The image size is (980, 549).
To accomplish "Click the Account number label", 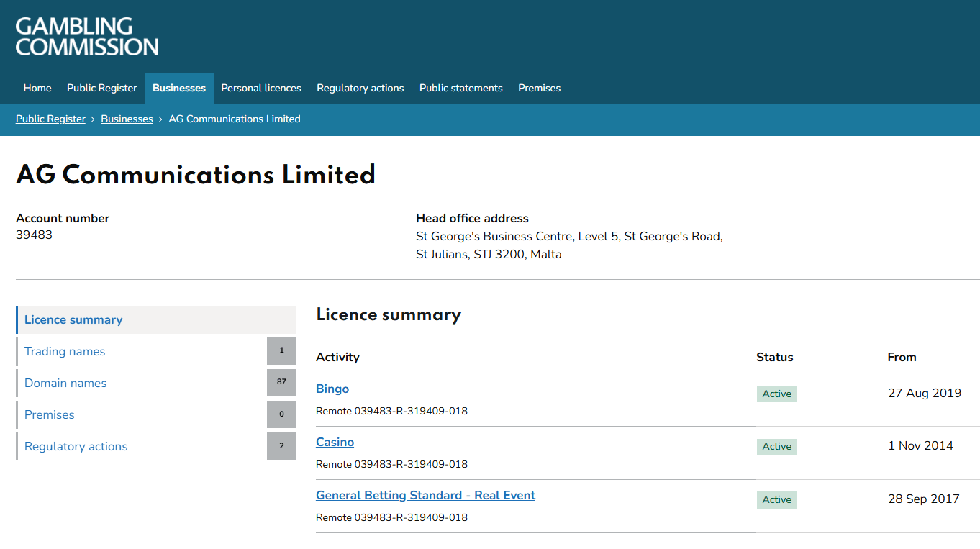I will click(x=63, y=218).
